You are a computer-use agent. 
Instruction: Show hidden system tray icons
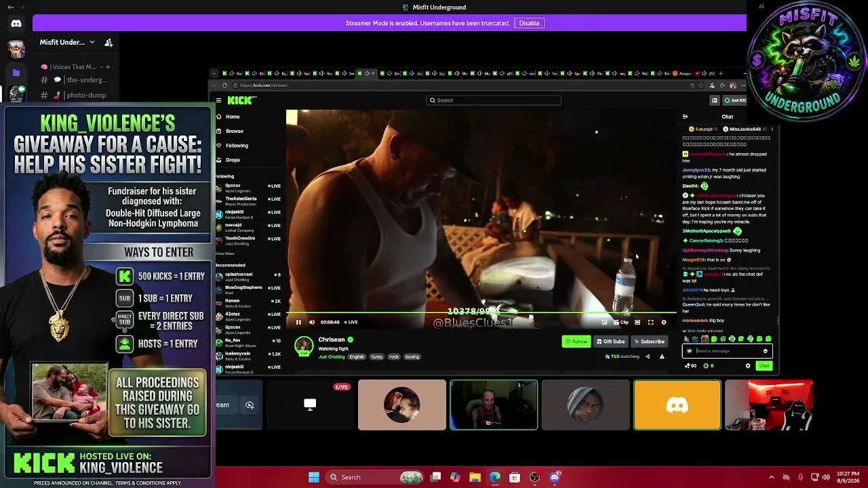(x=771, y=477)
